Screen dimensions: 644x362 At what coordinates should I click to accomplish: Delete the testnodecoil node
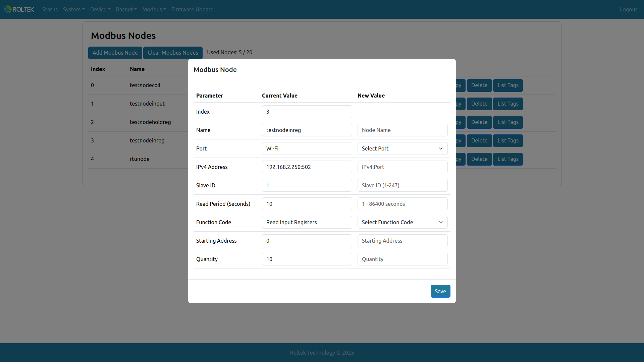pos(479,85)
